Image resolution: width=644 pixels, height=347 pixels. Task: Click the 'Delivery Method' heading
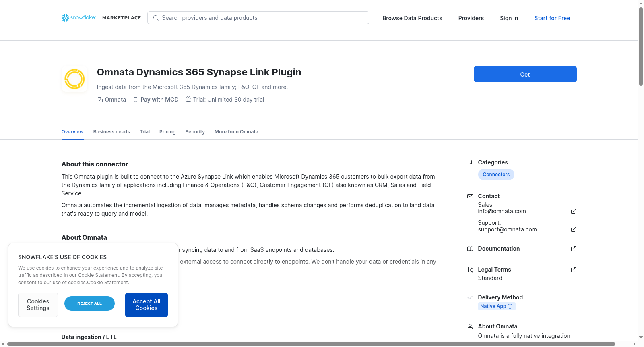pyautogui.click(x=500, y=297)
